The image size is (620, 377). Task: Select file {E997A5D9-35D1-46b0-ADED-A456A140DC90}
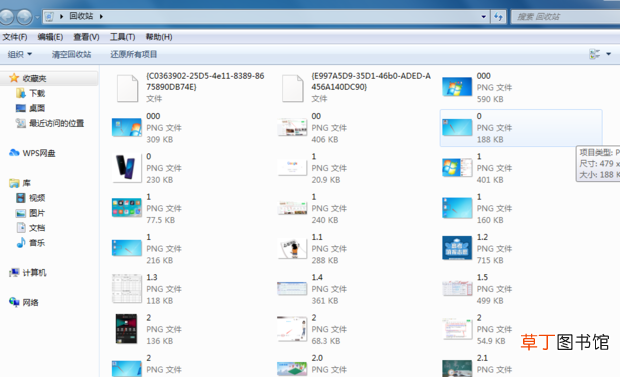(355, 87)
